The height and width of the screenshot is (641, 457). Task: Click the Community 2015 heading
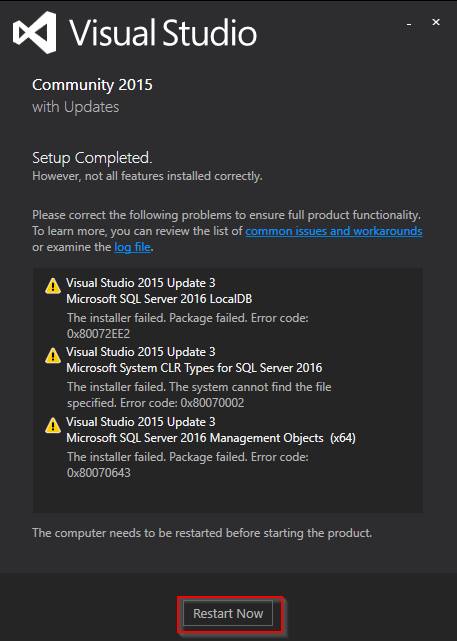pyautogui.click(x=92, y=85)
